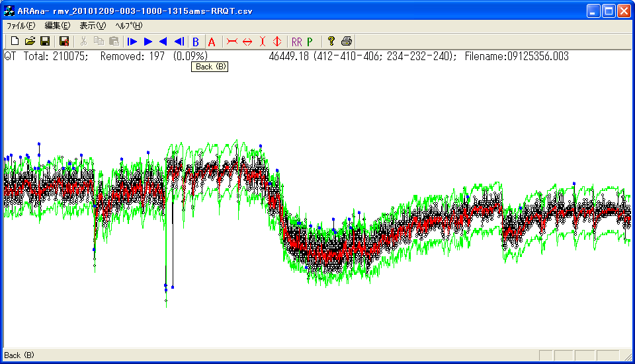The height and width of the screenshot is (364, 635).
Task: Open the yellow question mark help icon
Action: [331, 42]
